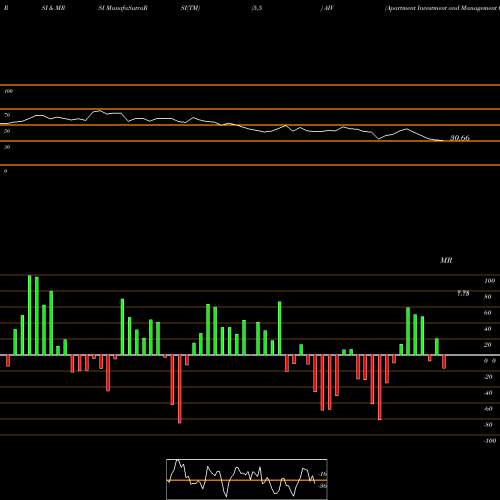
Task: Select the MR axis label -60
Action: pyautogui.click(x=488, y=409)
